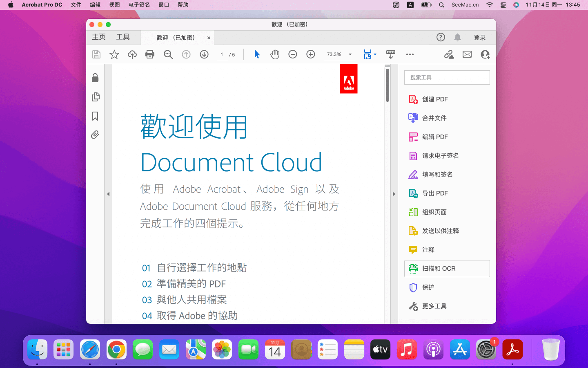Open the zoom level dropdown

(350, 54)
